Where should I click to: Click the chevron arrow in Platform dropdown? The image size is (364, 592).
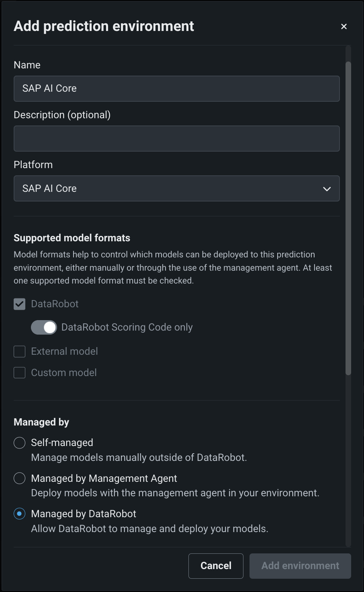click(x=327, y=189)
